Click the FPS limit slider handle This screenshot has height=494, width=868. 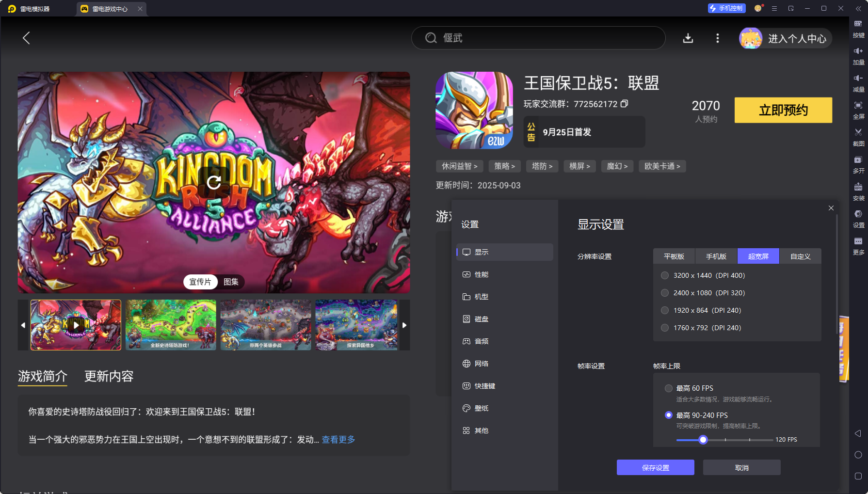703,440
